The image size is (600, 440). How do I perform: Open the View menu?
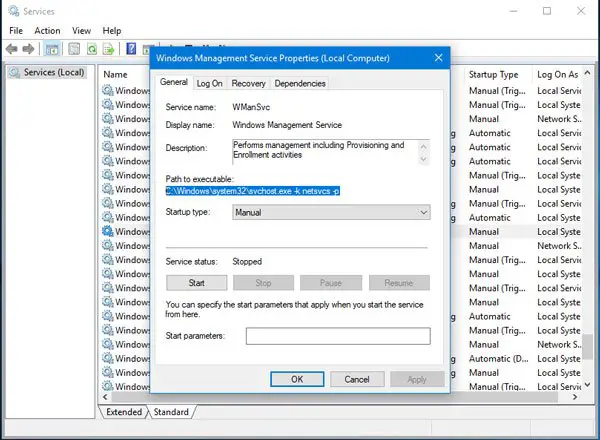[82, 31]
